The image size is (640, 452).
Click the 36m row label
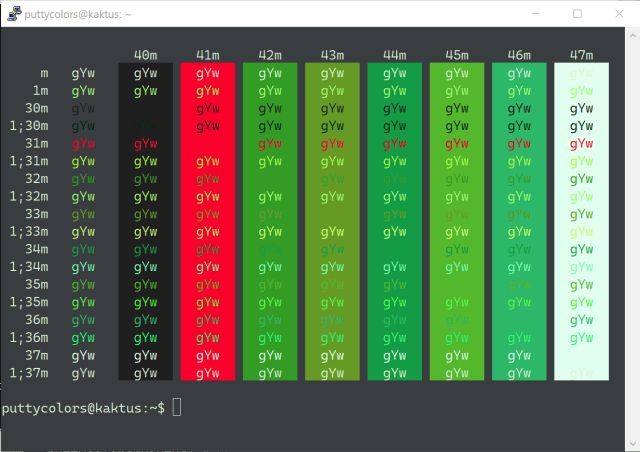[36, 321]
